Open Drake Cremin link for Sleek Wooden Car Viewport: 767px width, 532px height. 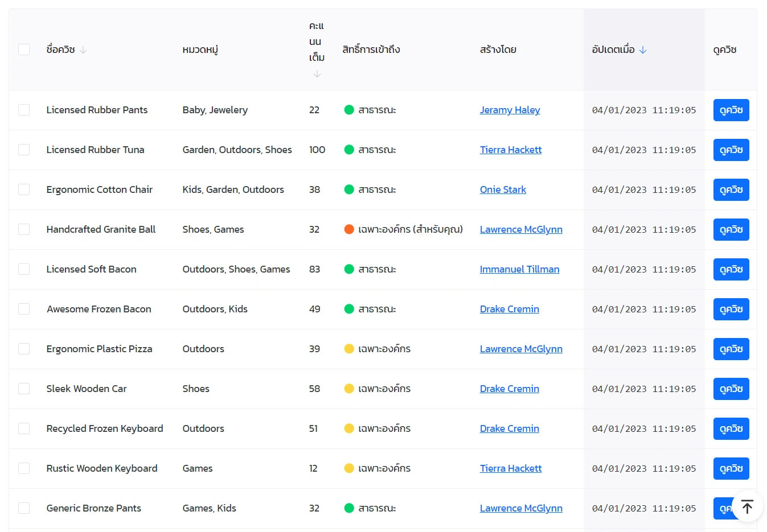pos(509,389)
